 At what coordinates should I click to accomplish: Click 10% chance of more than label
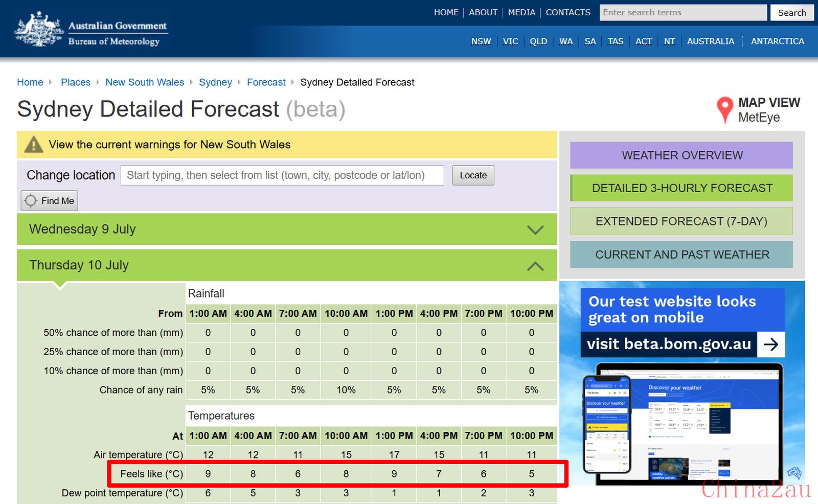point(113,371)
